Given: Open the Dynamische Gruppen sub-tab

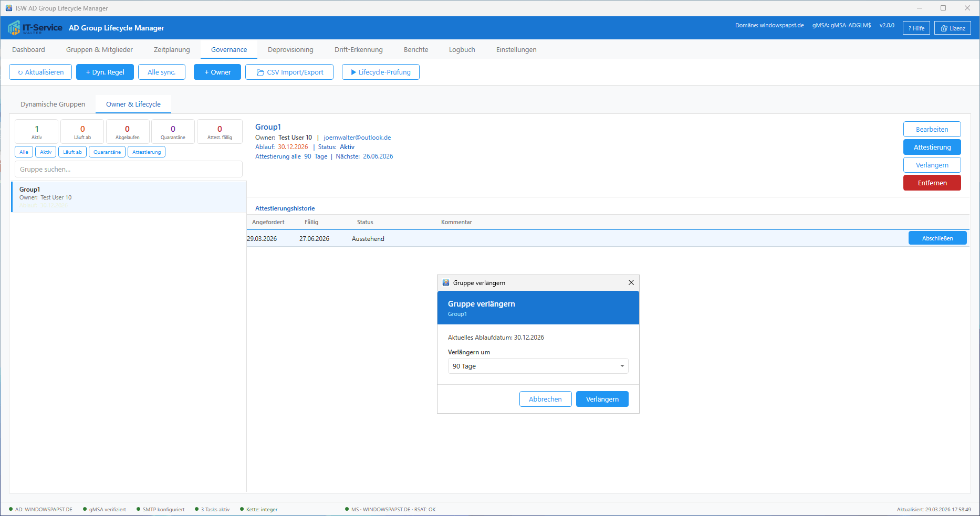Looking at the screenshot, I should click(x=53, y=104).
